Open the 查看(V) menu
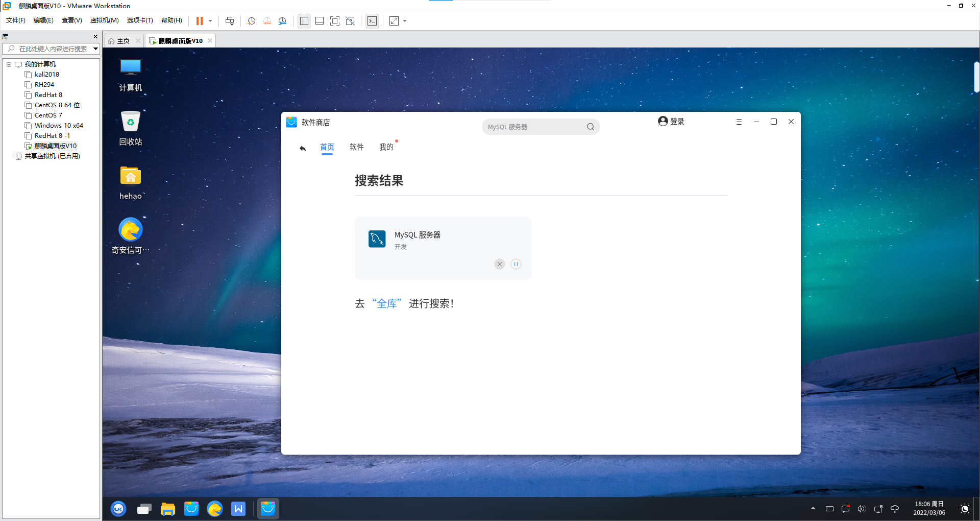Viewport: 980px width, 521px height. tap(72, 20)
